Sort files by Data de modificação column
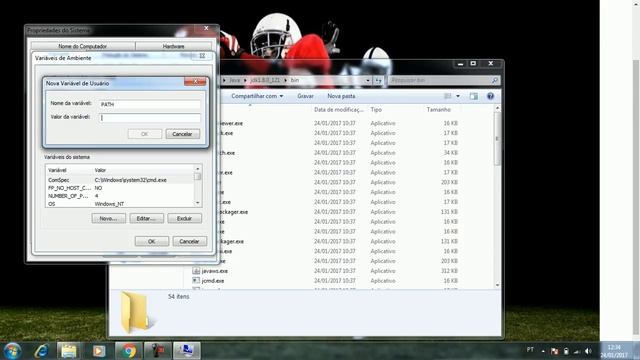This screenshot has width=640, height=360. [339, 110]
